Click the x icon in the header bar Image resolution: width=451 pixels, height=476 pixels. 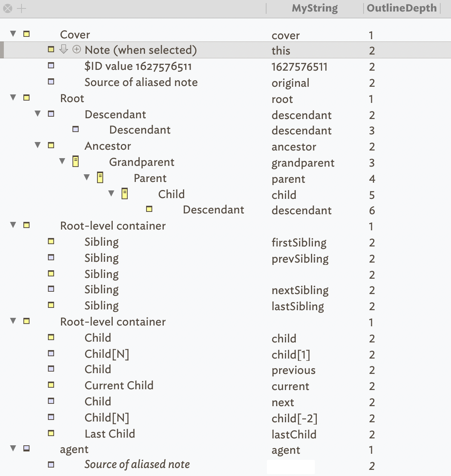tap(8, 8)
